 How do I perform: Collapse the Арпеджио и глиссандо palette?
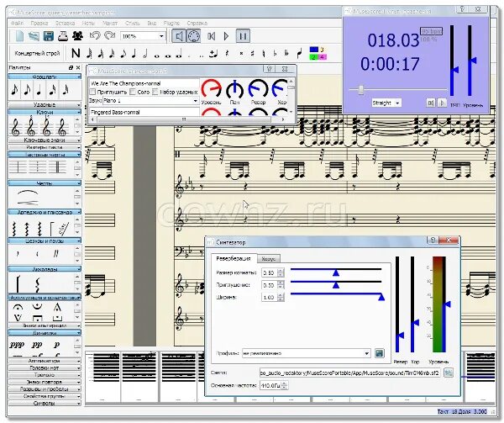coord(45,212)
